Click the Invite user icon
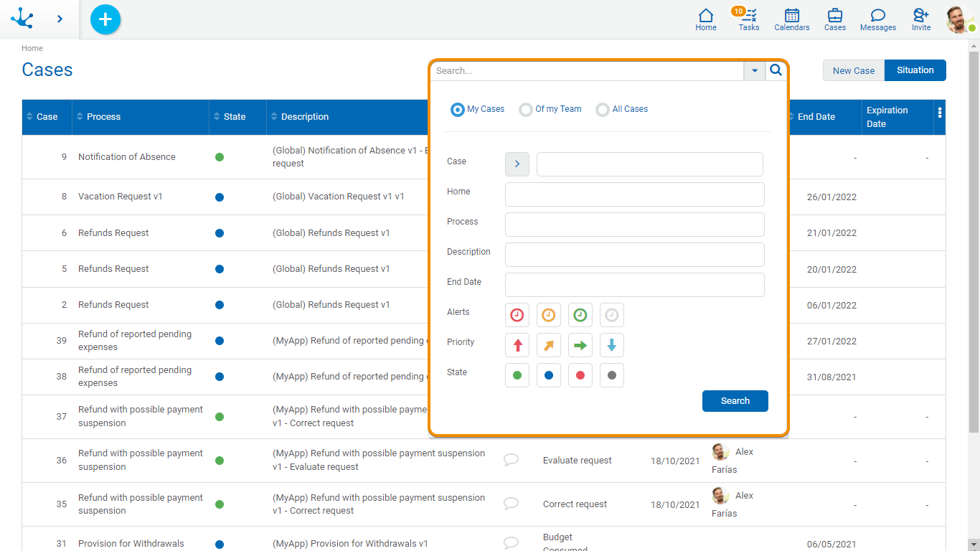The height and width of the screenshot is (551, 980). tap(920, 19)
